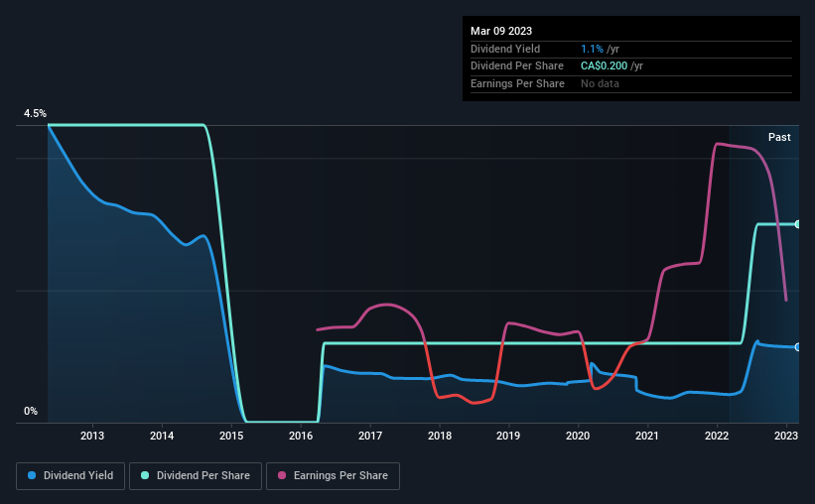Screen dimensions: 815x504
Task: Click the Mar 09 2023 tooltip date
Action: tap(501, 31)
